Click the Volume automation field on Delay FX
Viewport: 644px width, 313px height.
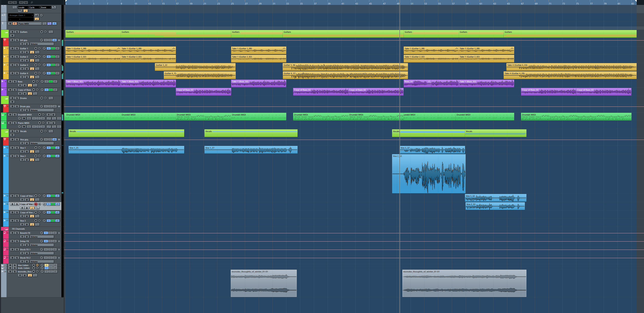pos(42,245)
